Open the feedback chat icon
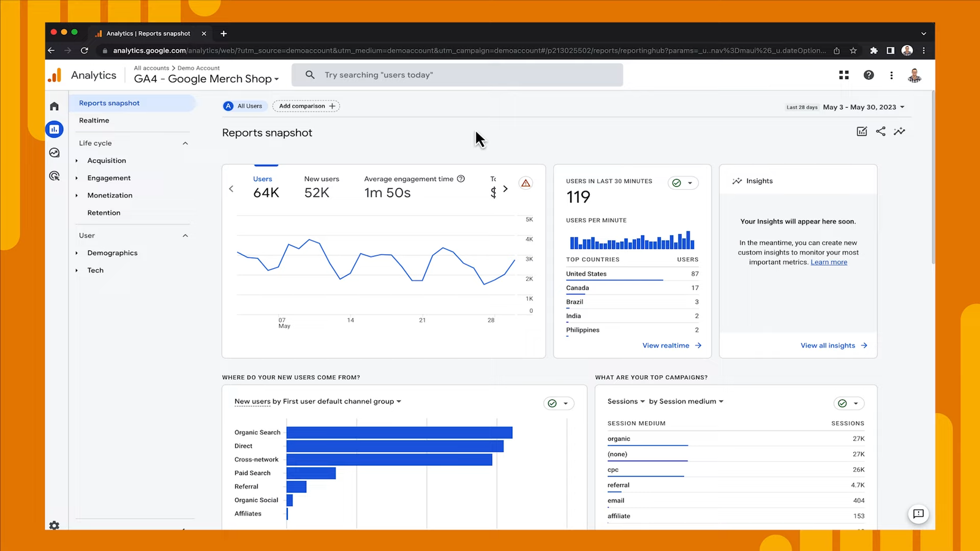The width and height of the screenshot is (980, 551). pyautogui.click(x=918, y=514)
